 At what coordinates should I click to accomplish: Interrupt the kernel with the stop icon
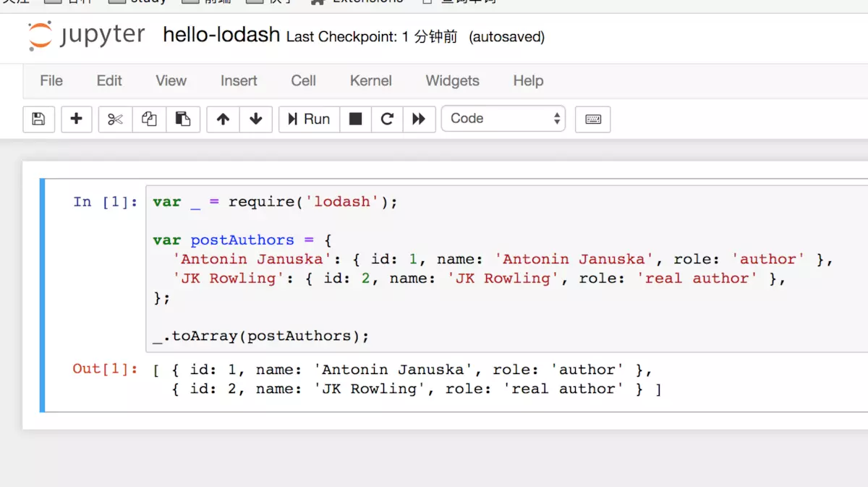tap(355, 118)
